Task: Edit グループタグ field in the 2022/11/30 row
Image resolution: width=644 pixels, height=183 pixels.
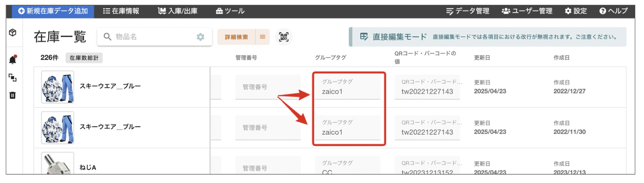Action: point(347,127)
